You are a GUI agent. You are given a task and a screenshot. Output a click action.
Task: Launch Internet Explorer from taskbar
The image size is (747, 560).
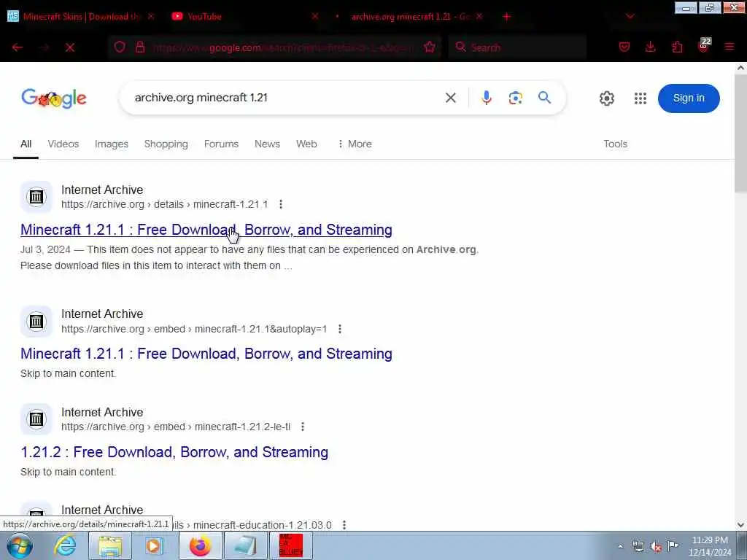[x=65, y=545]
